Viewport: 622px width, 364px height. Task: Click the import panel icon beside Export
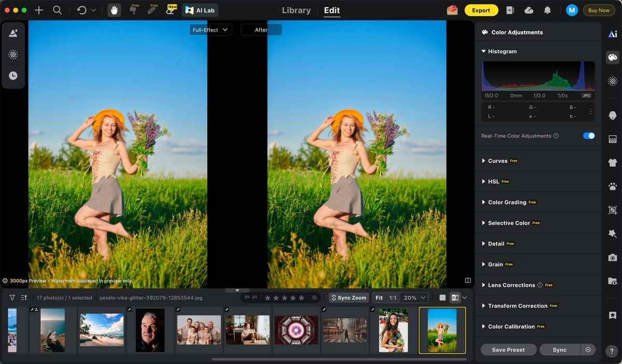pos(510,10)
